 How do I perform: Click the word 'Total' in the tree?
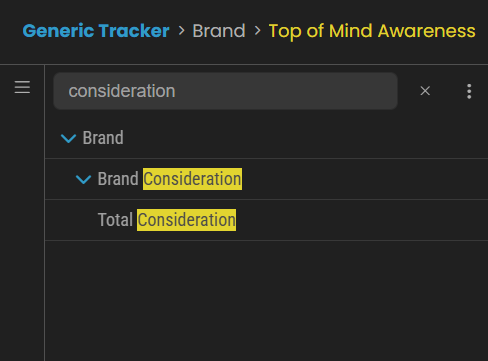click(x=115, y=220)
